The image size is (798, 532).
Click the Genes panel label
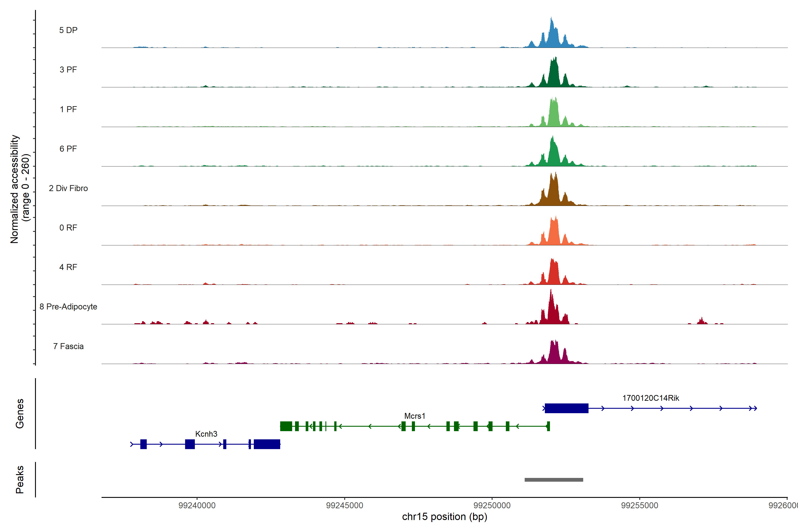20,413
